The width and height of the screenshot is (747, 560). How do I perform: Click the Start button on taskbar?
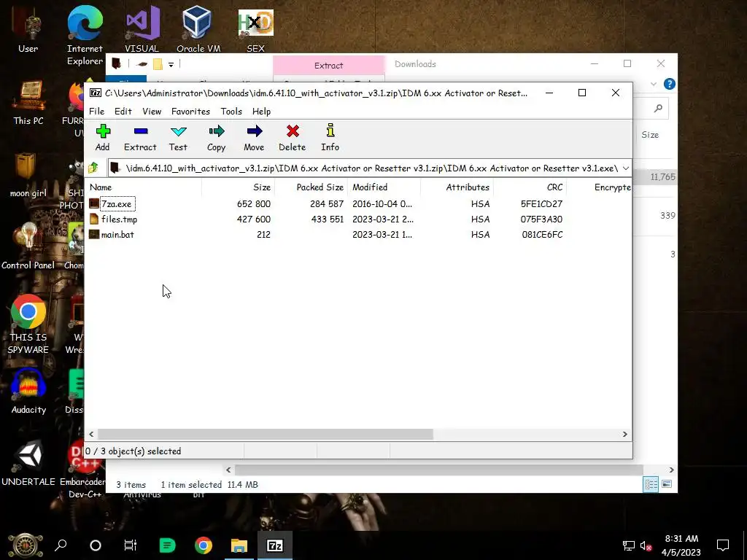26,545
